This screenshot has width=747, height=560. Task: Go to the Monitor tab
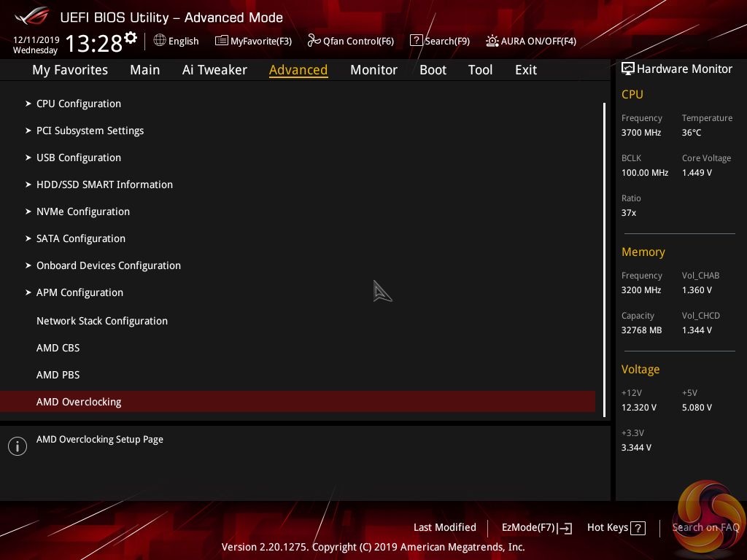pyautogui.click(x=373, y=70)
